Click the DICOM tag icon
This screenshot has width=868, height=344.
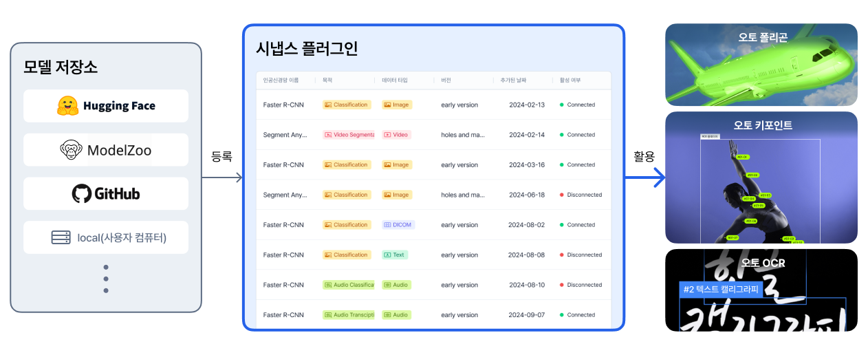[388, 225]
